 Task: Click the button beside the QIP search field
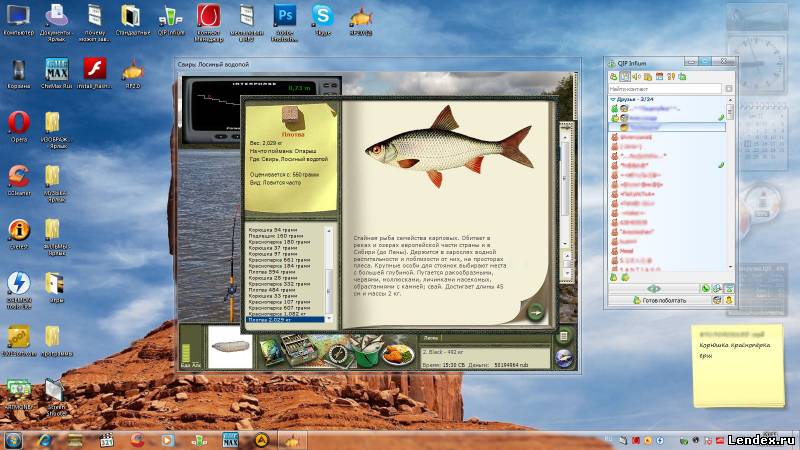[729, 89]
